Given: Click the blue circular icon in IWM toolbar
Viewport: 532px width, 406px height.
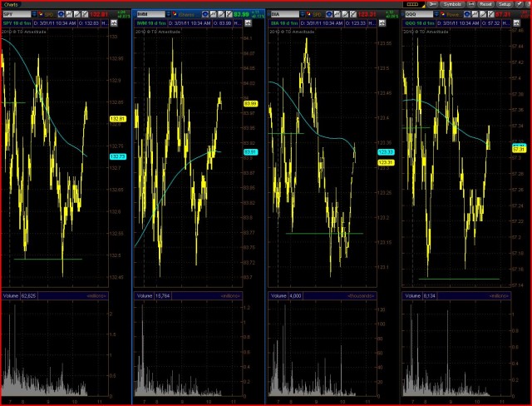Looking at the screenshot, I should tap(205, 14).
